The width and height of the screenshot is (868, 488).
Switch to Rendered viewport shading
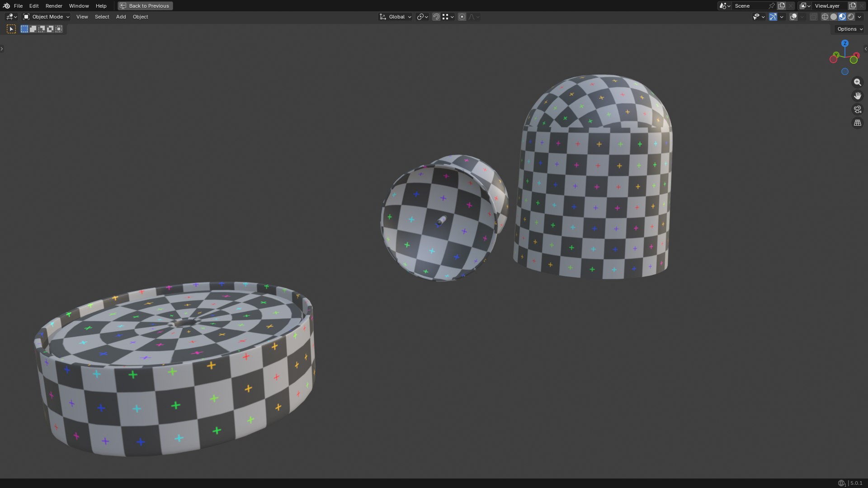851,17
